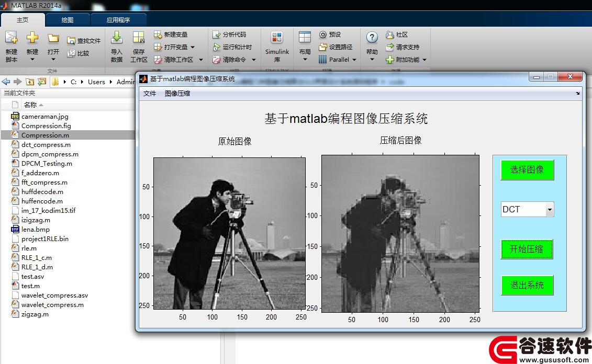
Task: Click the Analyze Code (分析代码) icon
Action: click(x=216, y=35)
